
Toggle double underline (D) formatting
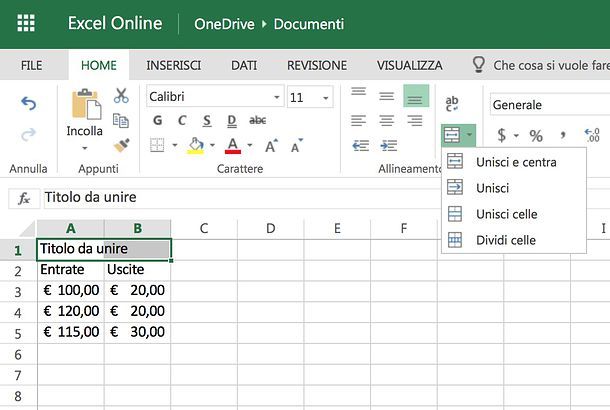[x=231, y=121]
